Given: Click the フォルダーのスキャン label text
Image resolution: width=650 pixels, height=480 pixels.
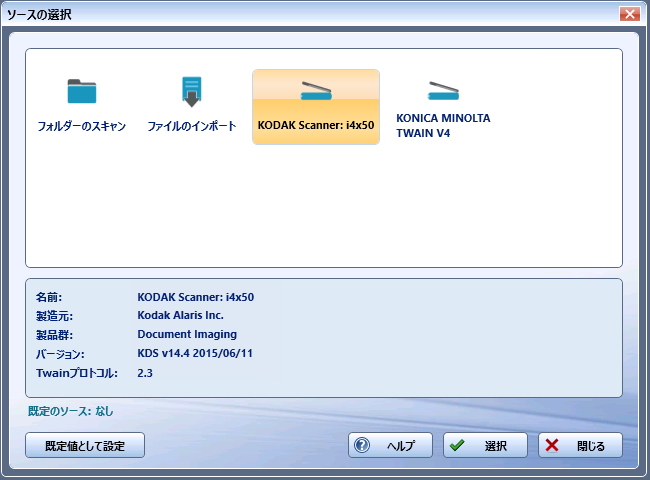Looking at the screenshot, I should pos(82,126).
